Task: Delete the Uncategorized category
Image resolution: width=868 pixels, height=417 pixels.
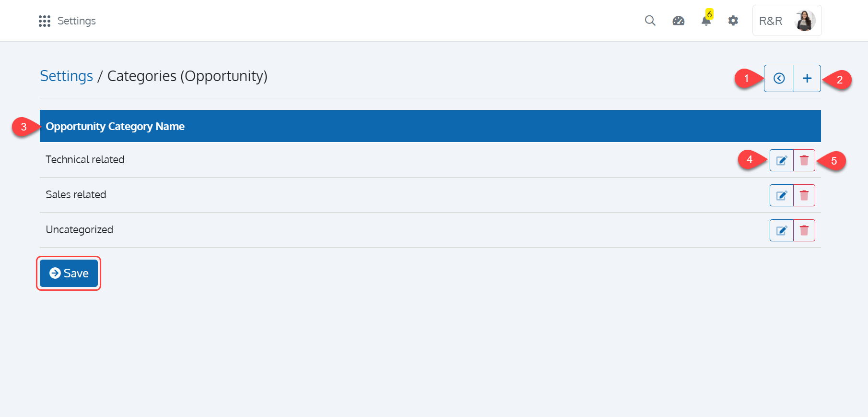Action: [x=804, y=230]
